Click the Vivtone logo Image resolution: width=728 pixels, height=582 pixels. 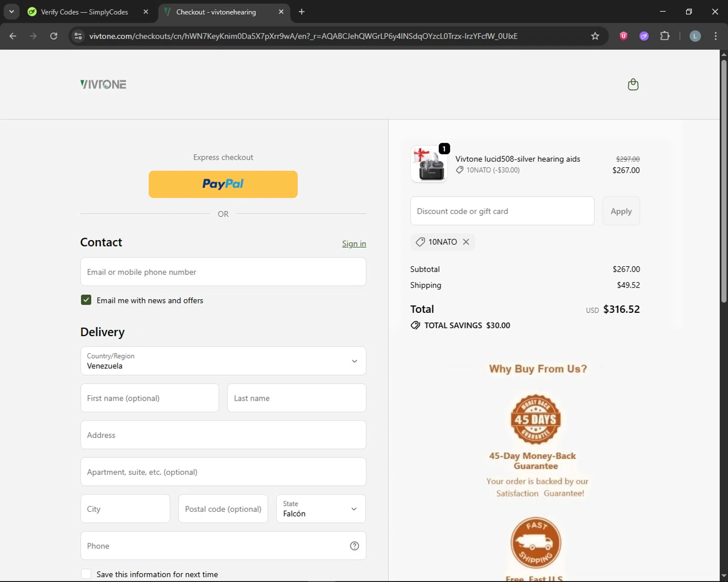pos(103,84)
